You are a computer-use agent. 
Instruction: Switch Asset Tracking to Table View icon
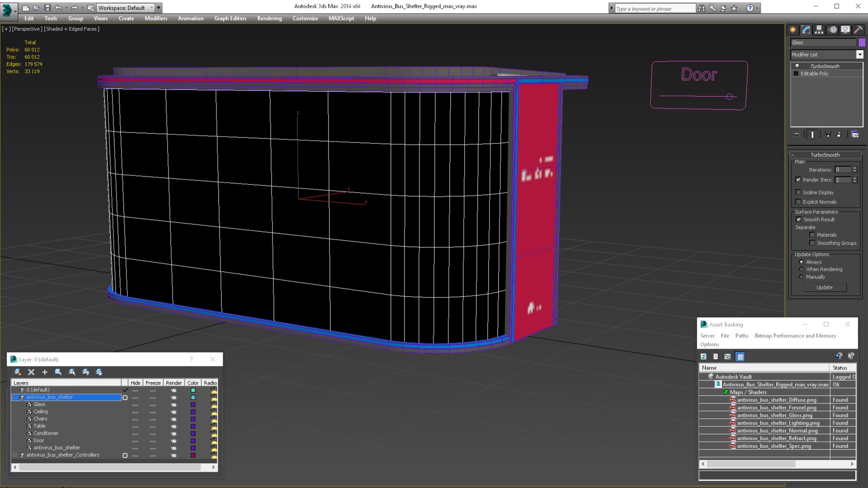coord(740,357)
